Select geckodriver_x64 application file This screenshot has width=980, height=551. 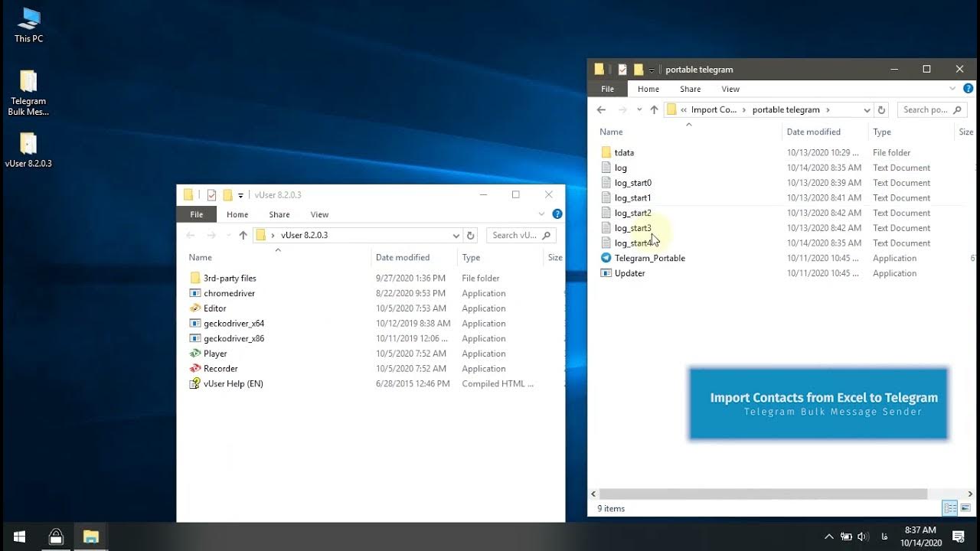point(234,324)
